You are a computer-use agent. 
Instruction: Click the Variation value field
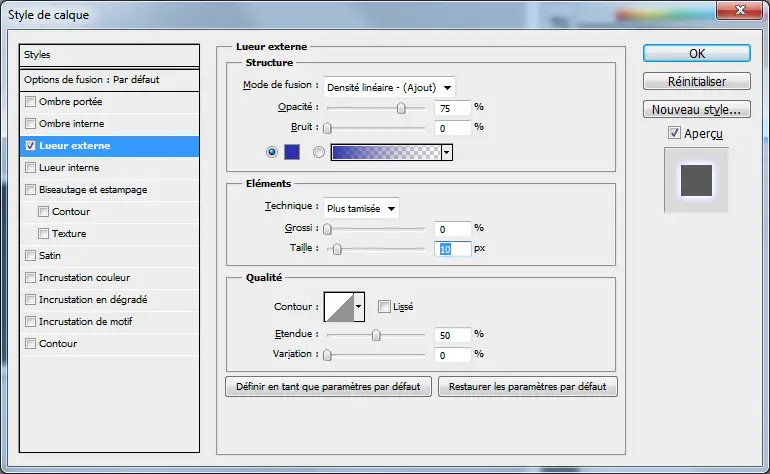(x=453, y=355)
